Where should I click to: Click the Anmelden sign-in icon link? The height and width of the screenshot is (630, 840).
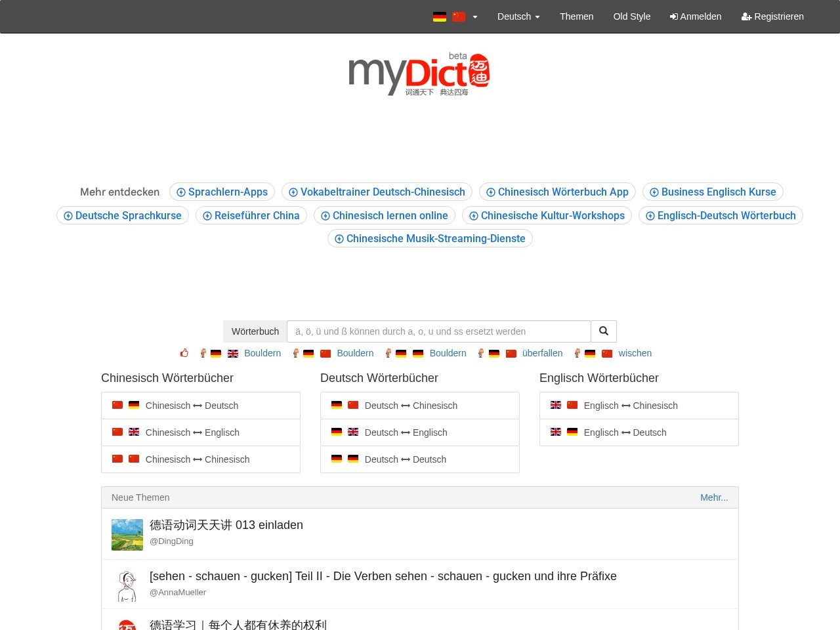point(695,16)
